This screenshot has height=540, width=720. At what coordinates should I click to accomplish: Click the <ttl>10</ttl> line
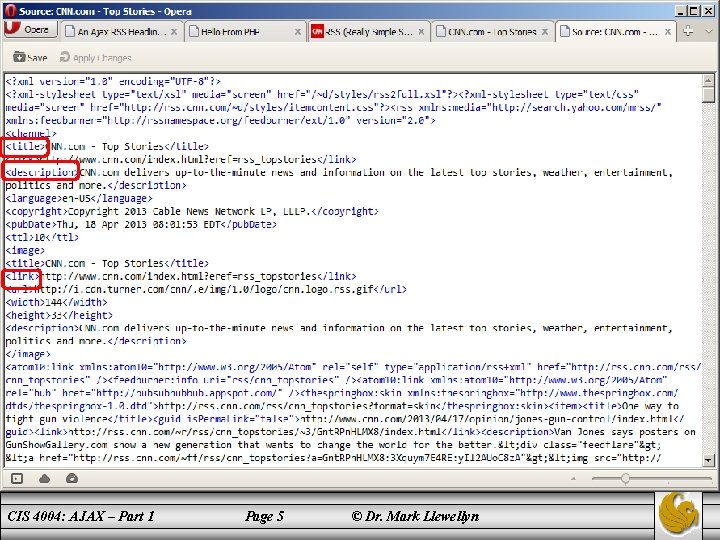(x=42, y=237)
